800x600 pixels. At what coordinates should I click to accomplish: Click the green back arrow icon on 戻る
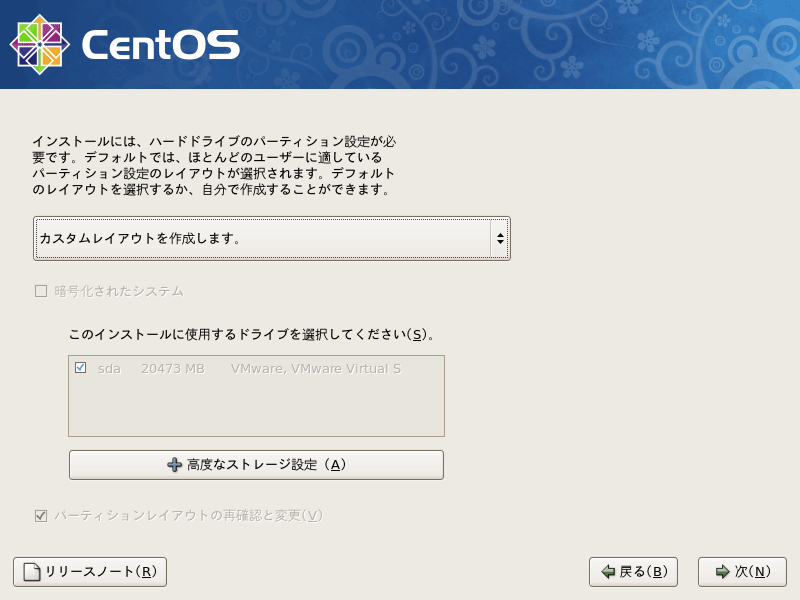(608, 572)
